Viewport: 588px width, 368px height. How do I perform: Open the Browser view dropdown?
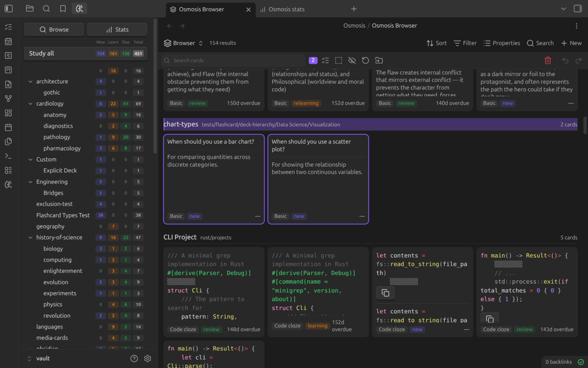(x=183, y=43)
